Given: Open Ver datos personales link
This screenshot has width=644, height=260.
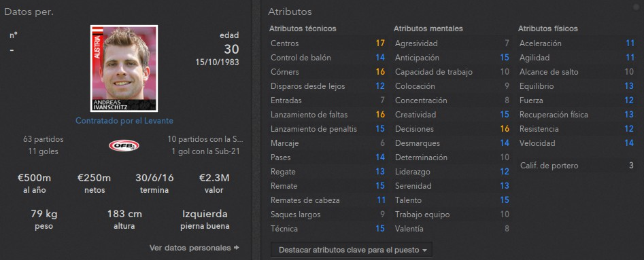Looking at the screenshot, I should [190, 248].
